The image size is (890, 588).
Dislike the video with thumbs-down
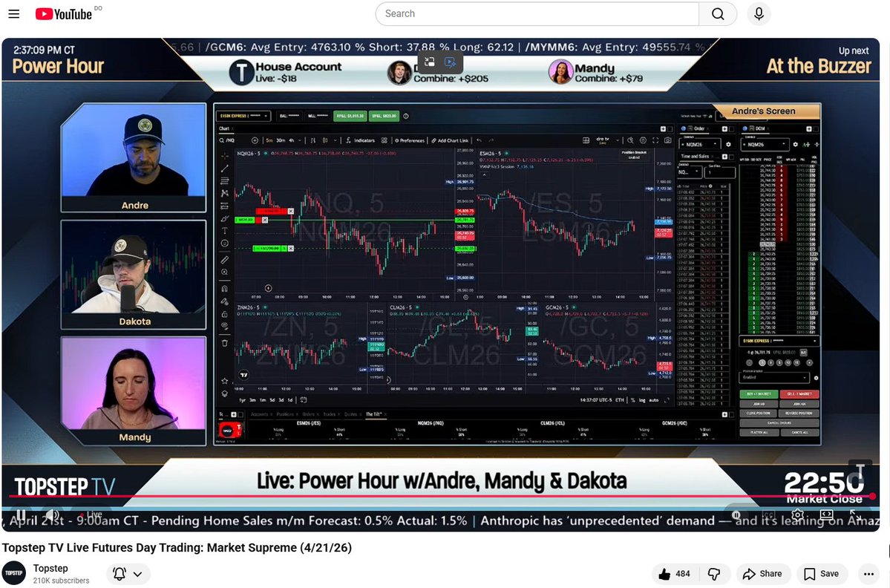[x=714, y=574]
